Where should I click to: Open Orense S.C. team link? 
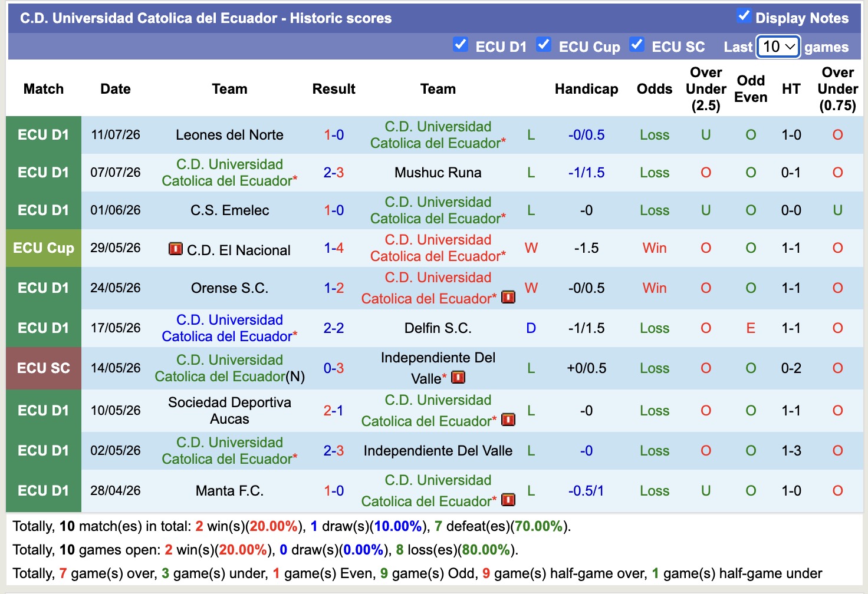click(229, 288)
